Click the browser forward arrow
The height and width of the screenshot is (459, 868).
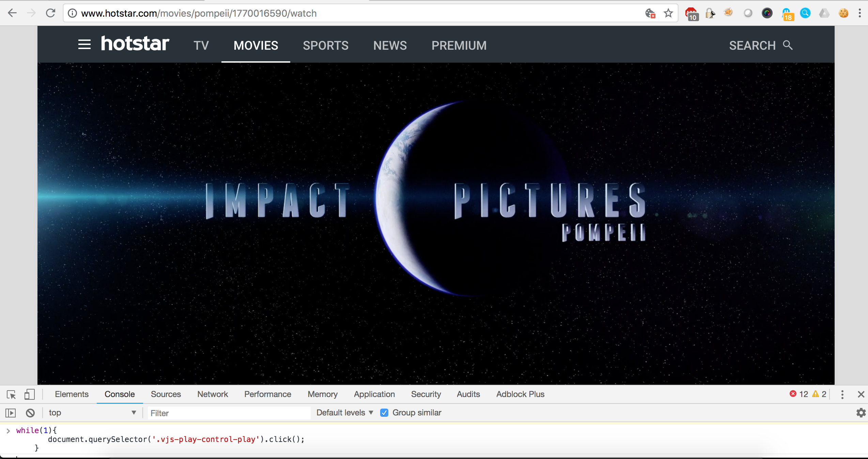coord(31,13)
